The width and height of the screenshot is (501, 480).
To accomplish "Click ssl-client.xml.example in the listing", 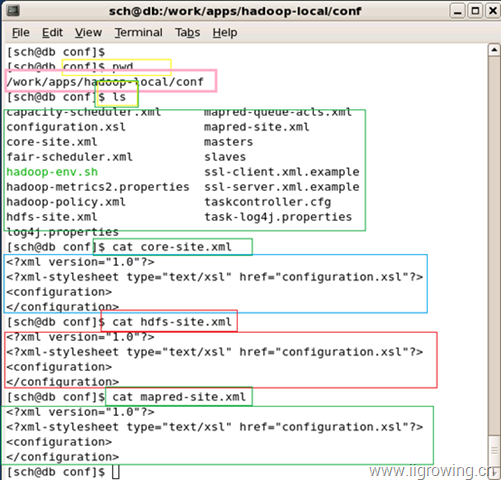I will tap(282, 172).
